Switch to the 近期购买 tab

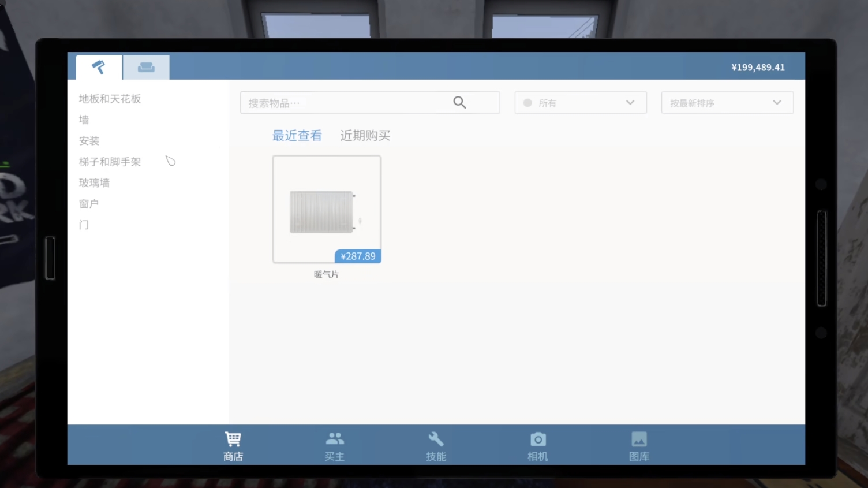coord(365,136)
